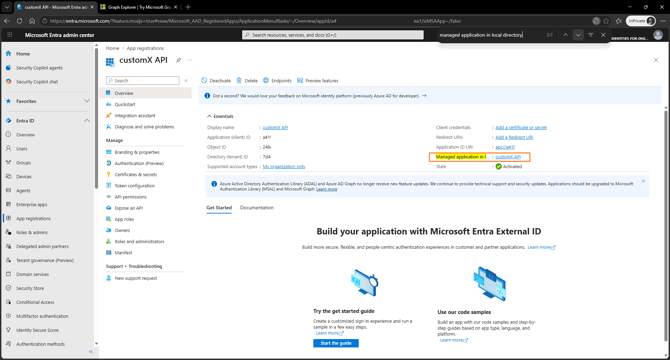This screenshot has width=670, height=360.
Task: Open the portal hamburger menu
Action: tap(9, 35)
